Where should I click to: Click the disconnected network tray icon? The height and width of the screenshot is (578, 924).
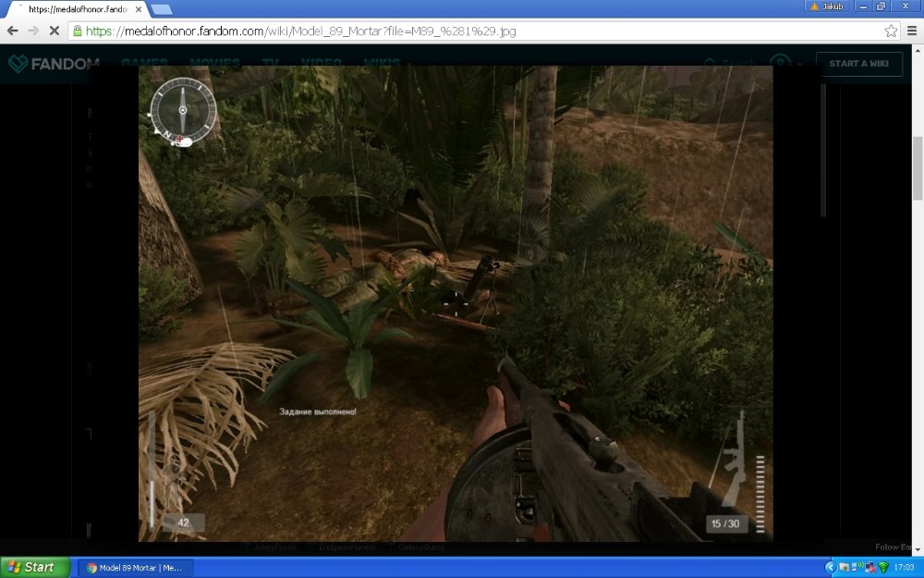click(x=870, y=568)
